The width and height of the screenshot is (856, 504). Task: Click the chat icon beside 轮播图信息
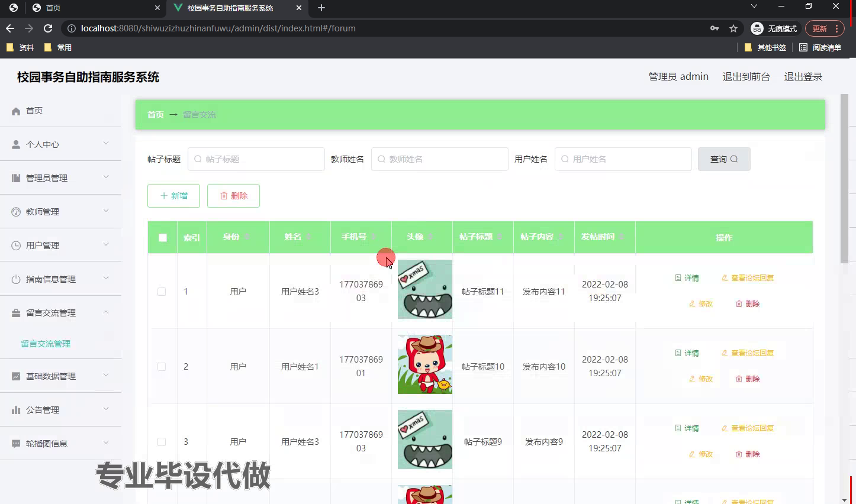[16, 444]
